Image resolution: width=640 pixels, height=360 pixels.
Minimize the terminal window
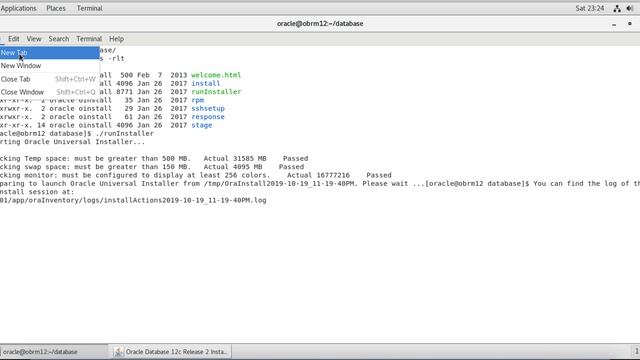click(x=614, y=24)
